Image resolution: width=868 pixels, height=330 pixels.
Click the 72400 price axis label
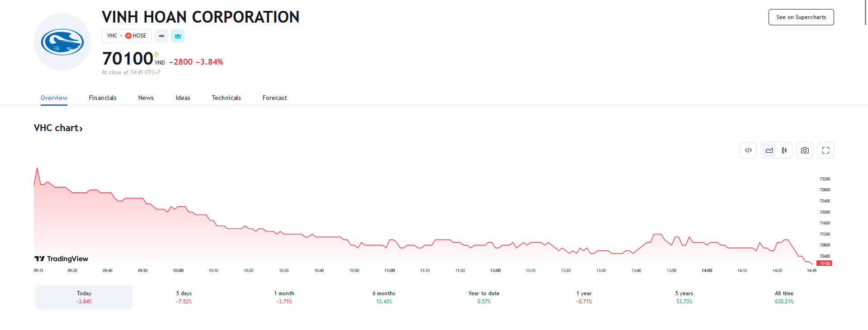(825, 201)
